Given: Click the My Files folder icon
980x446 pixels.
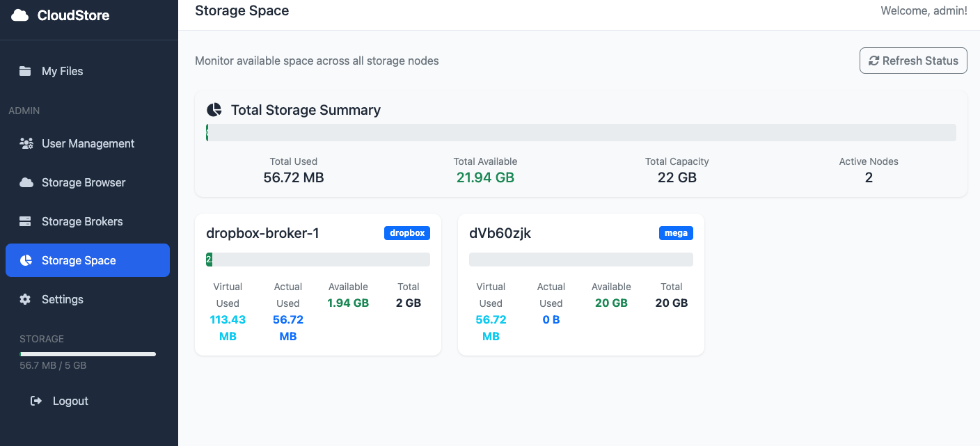Looking at the screenshot, I should coord(26,71).
